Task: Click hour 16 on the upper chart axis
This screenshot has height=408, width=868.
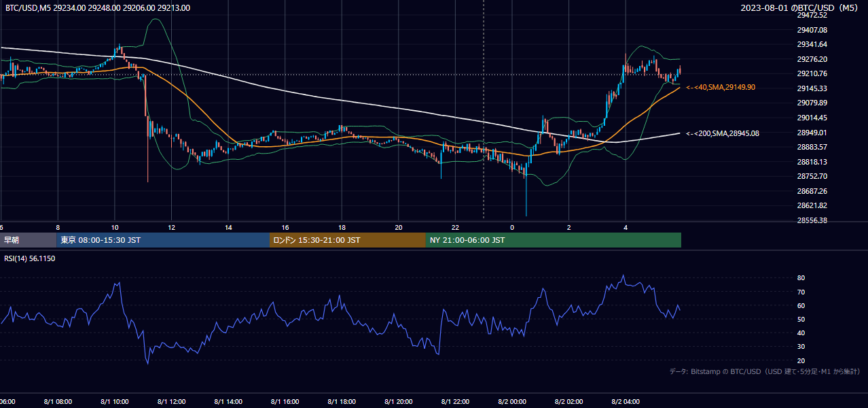Action: pos(285,227)
